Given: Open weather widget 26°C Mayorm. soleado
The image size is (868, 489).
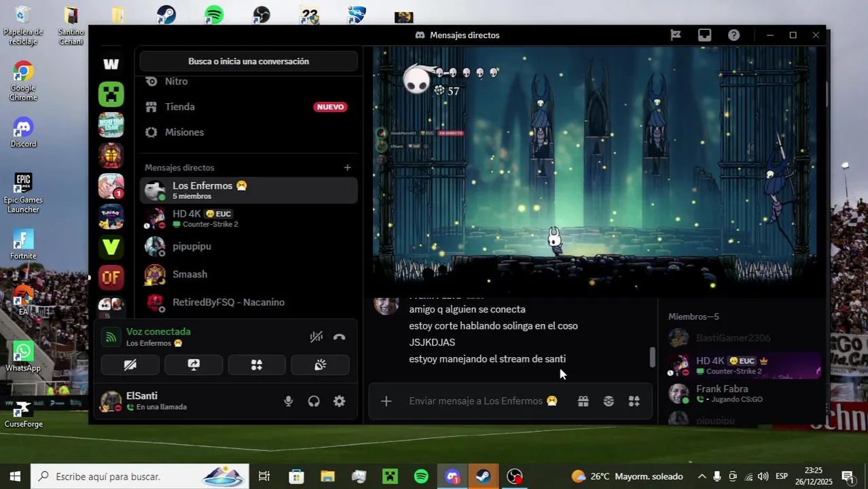Looking at the screenshot, I should (626, 476).
